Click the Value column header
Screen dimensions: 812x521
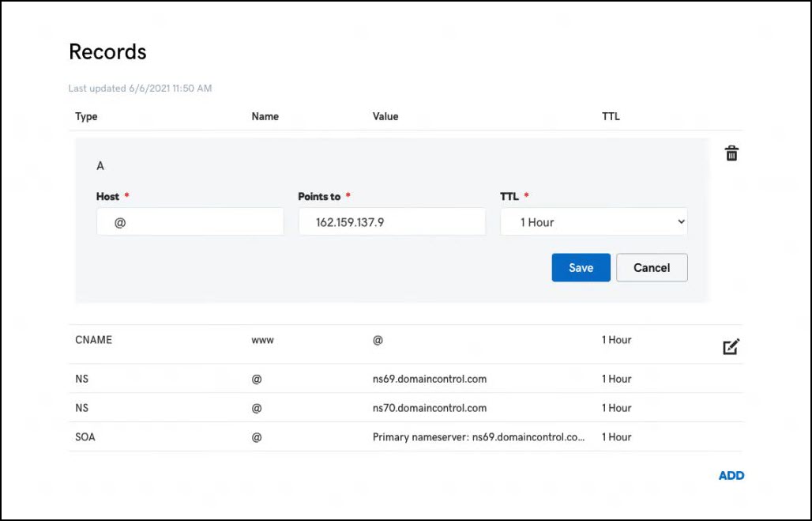click(385, 116)
